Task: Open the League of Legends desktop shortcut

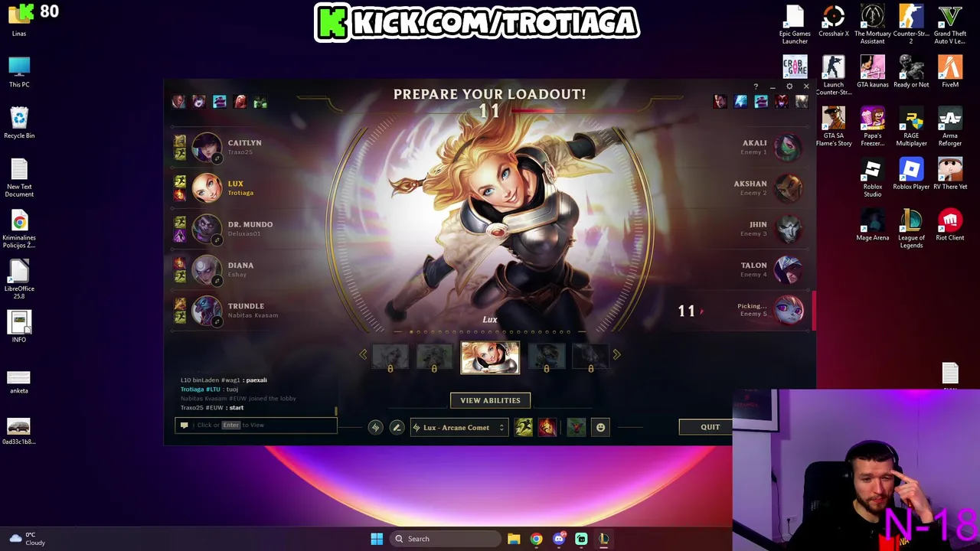Action: pyautogui.click(x=911, y=230)
